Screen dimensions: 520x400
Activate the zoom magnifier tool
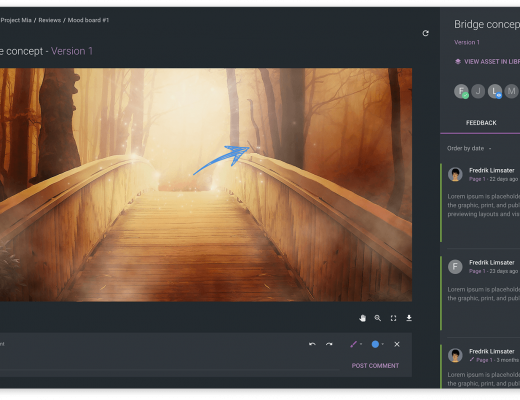coord(378,318)
